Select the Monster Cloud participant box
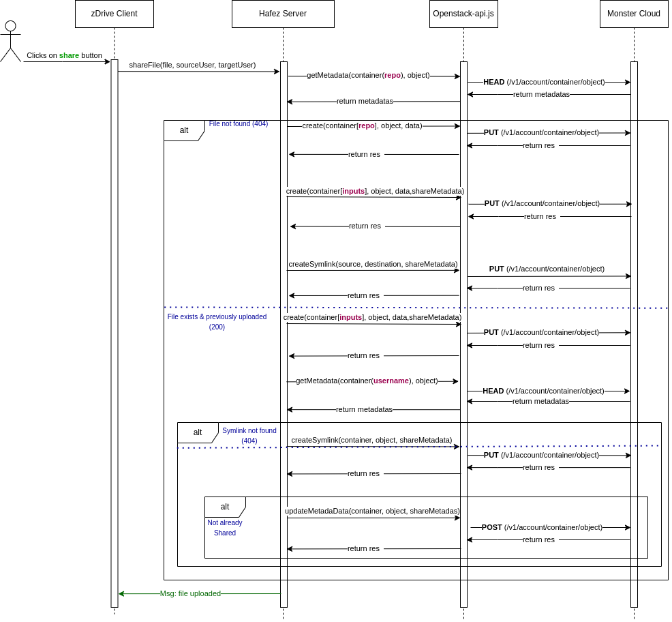Image resolution: width=672 pixels, height=622 pixels. 634,14
